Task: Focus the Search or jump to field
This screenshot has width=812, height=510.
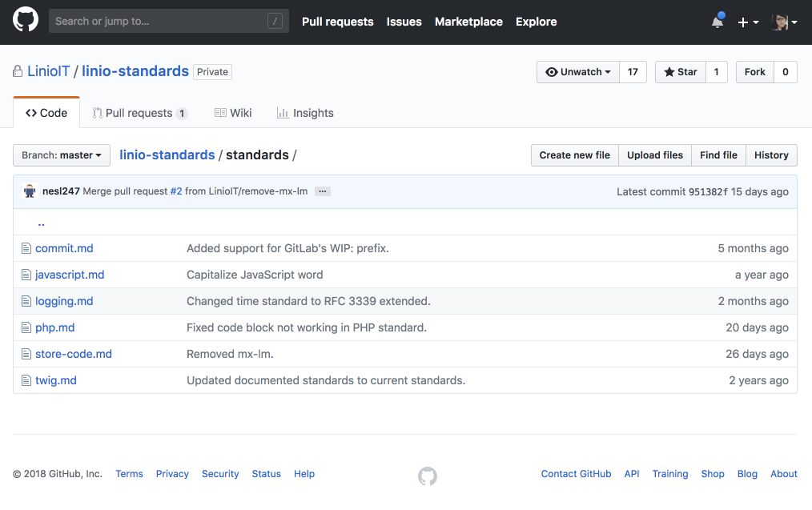Action: pyautogui.click(x=169, y=22)
